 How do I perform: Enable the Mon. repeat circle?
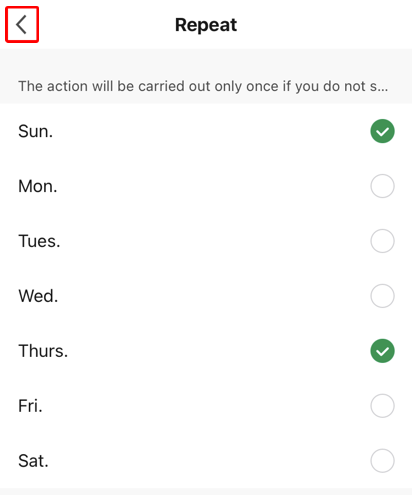(382, 186)
